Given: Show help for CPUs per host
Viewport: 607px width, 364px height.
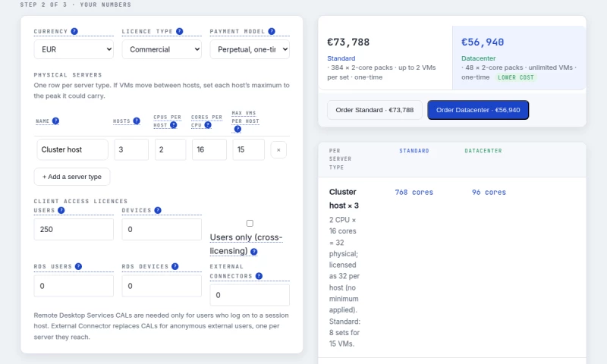Looking at the screenshot, I should [x=174, y=125].
